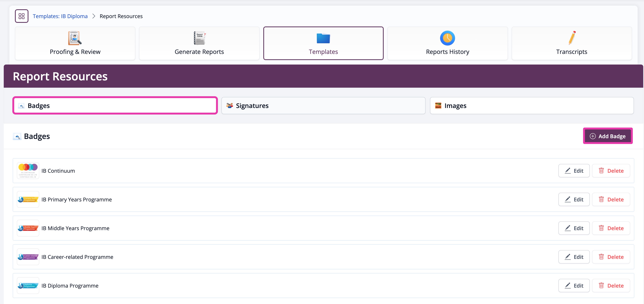The height and width of the screenshot is (304, 644).
Task: Switch to the Reports History tab
Action: coord(447,43)
